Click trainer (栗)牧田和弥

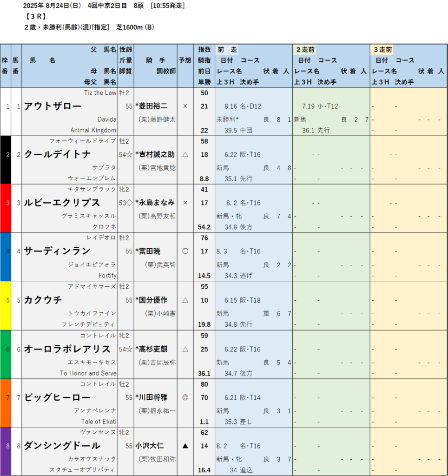(x=157, y=459)
